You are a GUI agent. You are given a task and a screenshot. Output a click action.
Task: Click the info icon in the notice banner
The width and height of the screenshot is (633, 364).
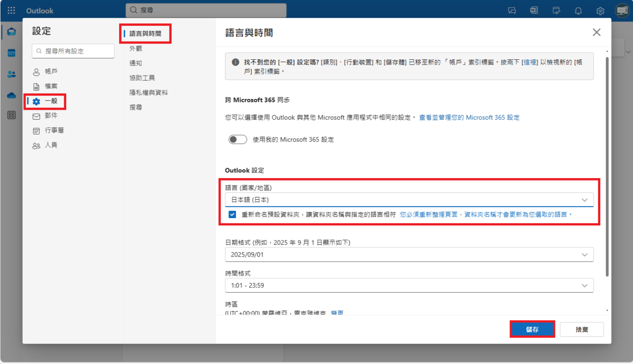pyautogui.click(x=235, y=62)
